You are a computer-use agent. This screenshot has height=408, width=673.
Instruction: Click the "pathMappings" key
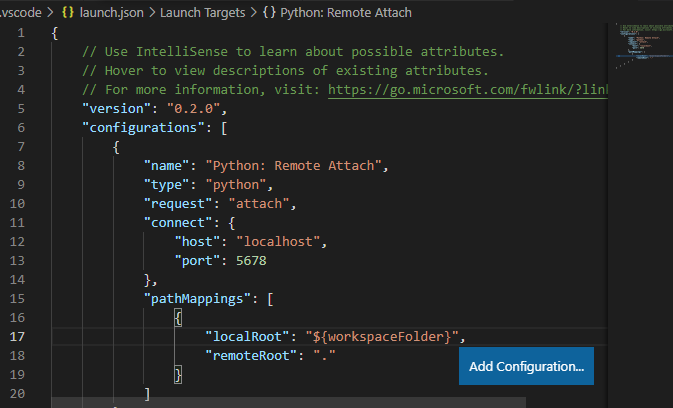click(x=197, y=298)
